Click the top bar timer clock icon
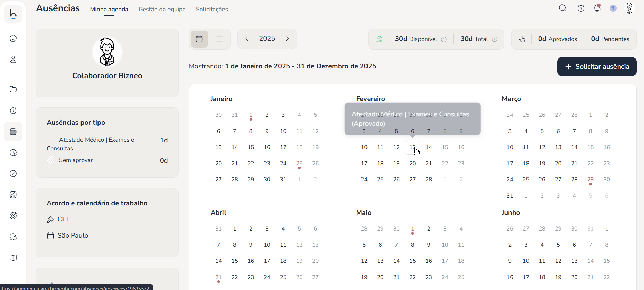The width and height of the screenshot is (644, 290). [x=581, y=8]
